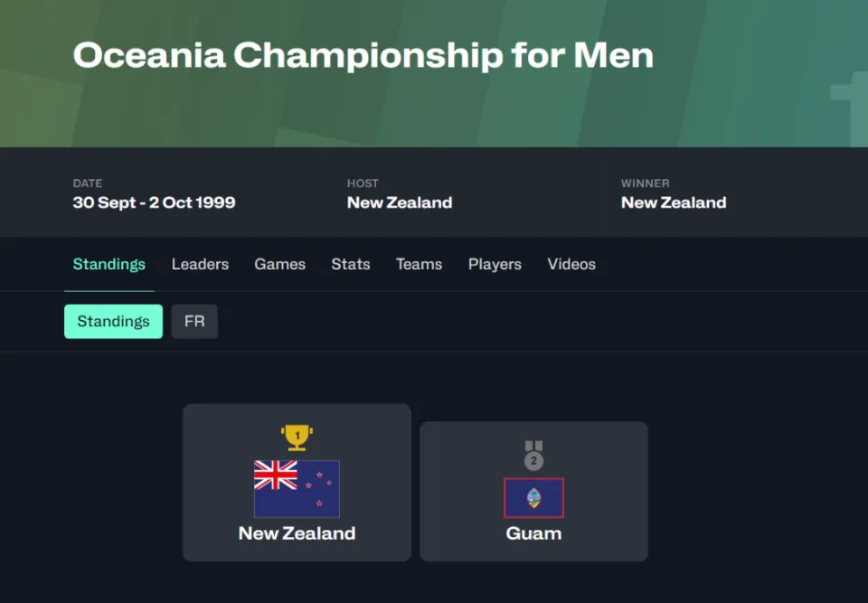
Task: Open the Videos tab
Action: pos(571,264)
